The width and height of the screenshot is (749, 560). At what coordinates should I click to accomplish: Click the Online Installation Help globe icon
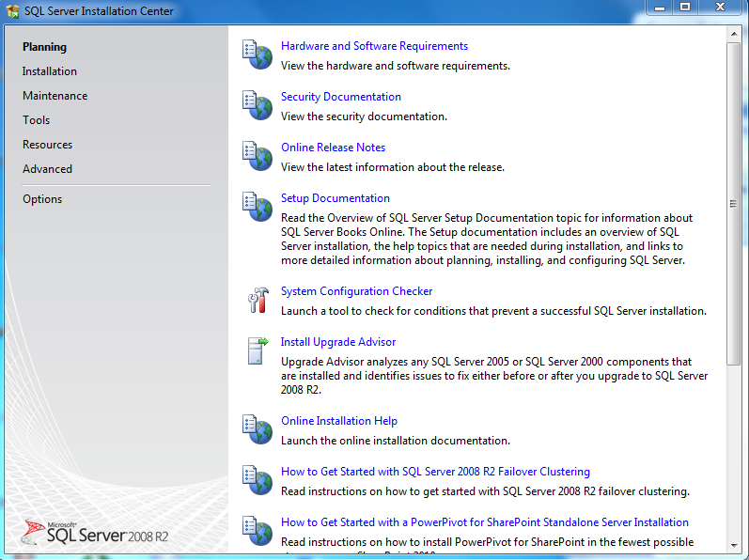pos(257,429)
